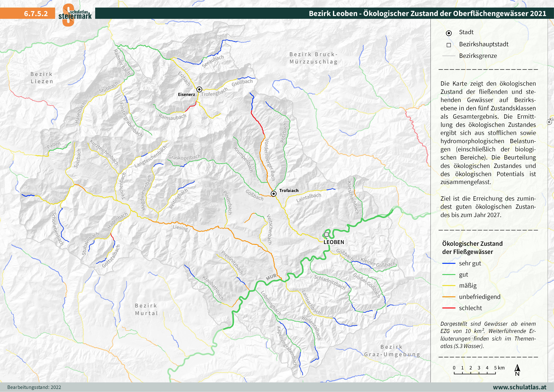Click the Leoben district capital square marker

pos(326,234)
